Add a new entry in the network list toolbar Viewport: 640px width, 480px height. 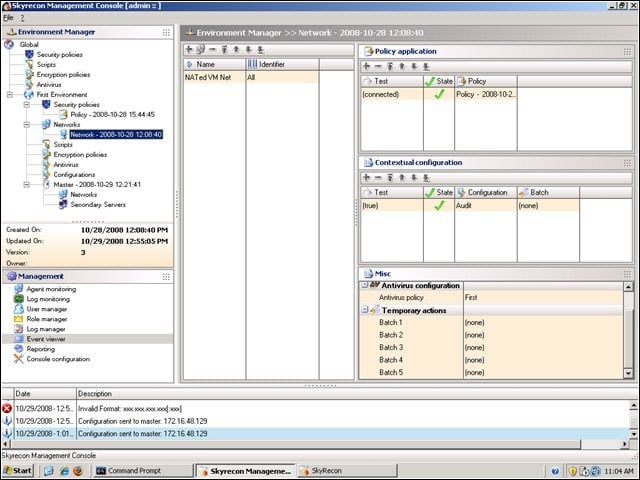tap(189, 50)
